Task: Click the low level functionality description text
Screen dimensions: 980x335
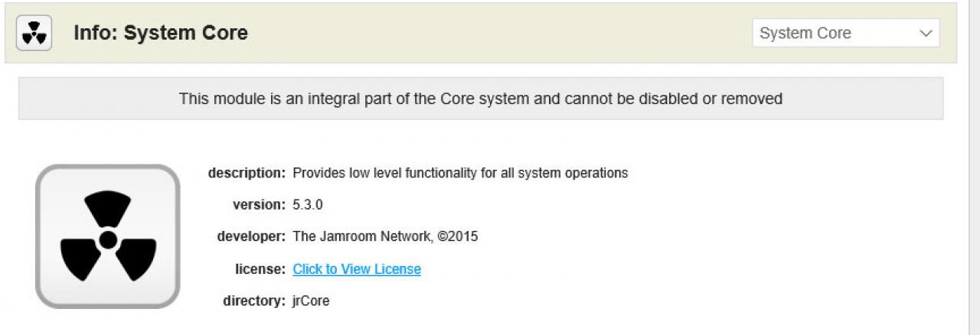Action: click(x=460, y=173)
